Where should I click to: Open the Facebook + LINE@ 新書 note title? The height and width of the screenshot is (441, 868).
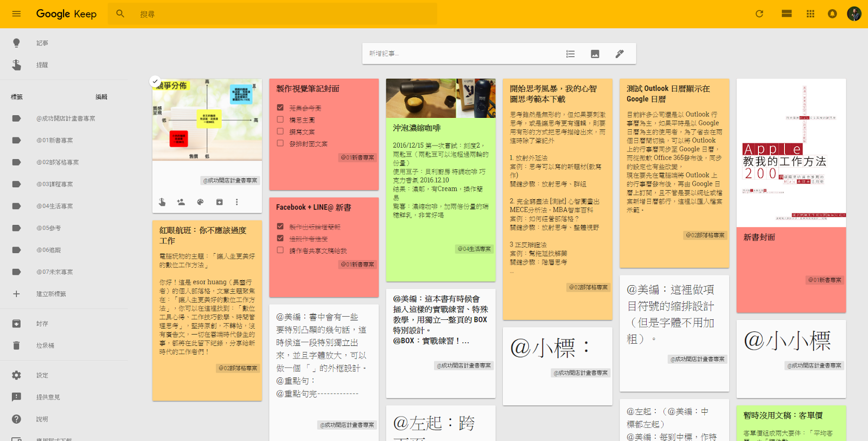pos(314,207)
